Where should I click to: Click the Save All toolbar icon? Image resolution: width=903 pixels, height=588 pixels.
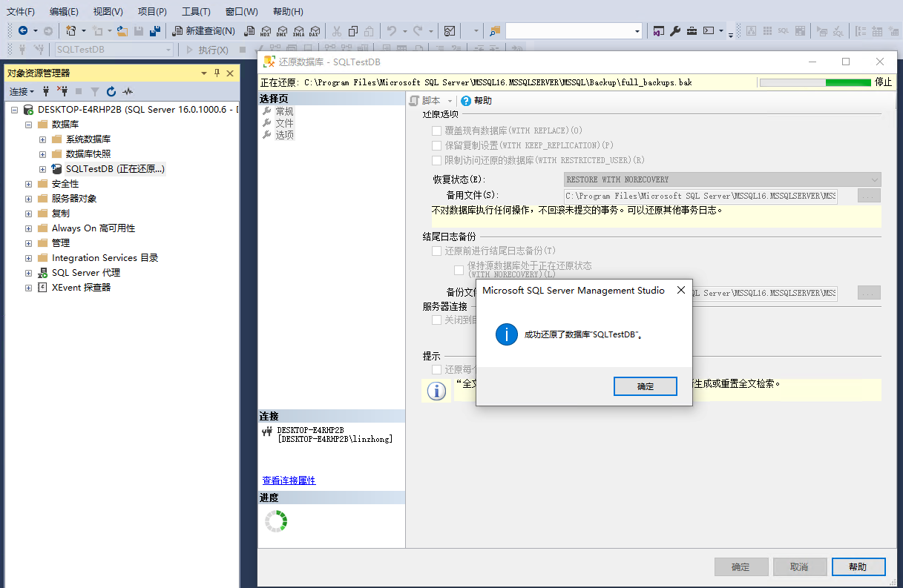pos(155,30)
